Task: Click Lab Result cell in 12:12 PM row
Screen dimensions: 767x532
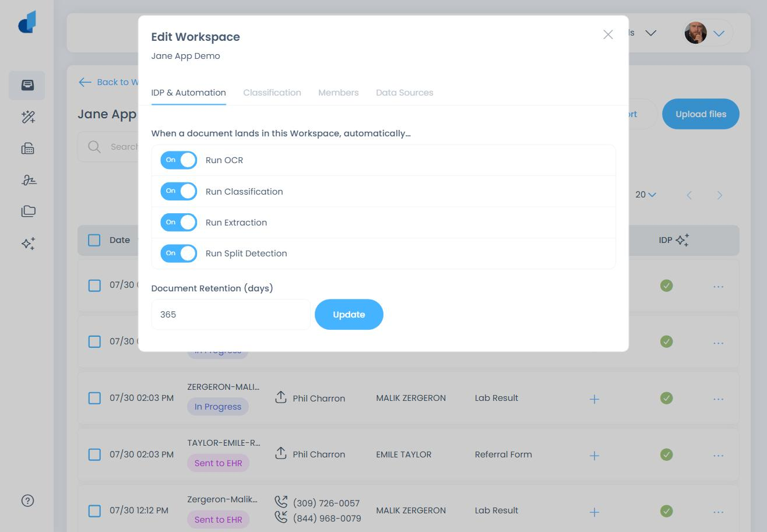Action: [x=497, y=510]
